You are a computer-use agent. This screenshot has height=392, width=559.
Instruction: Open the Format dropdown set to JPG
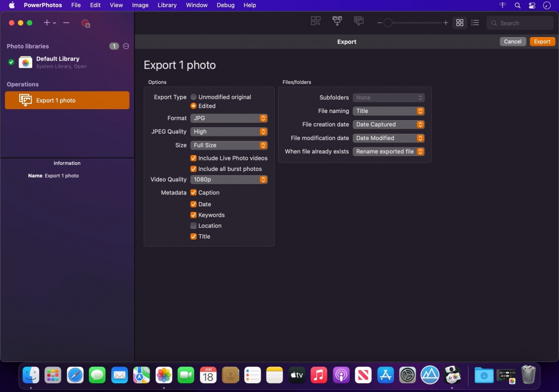pyautogui.click(x=229, y=118)
